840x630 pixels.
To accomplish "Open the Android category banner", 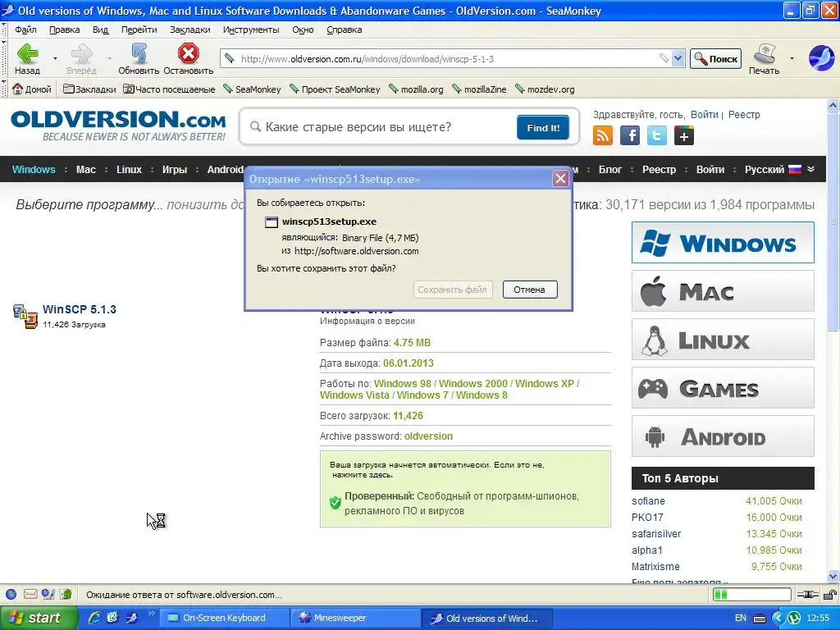I will point(723,436).
